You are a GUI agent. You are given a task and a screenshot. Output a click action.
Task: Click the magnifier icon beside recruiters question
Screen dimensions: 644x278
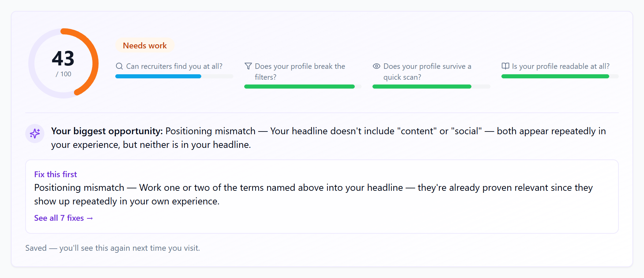119,66
